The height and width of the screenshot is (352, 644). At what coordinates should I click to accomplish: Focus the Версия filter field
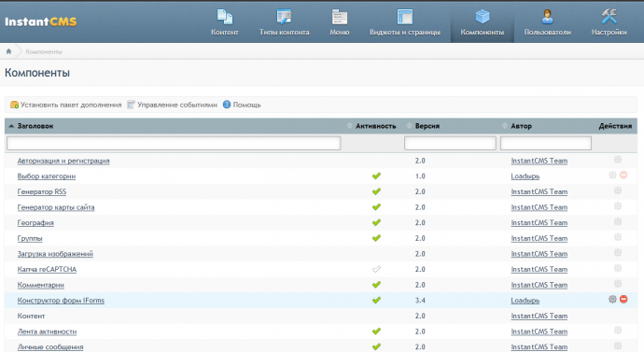pyautogui.click(x=450, y=143)
